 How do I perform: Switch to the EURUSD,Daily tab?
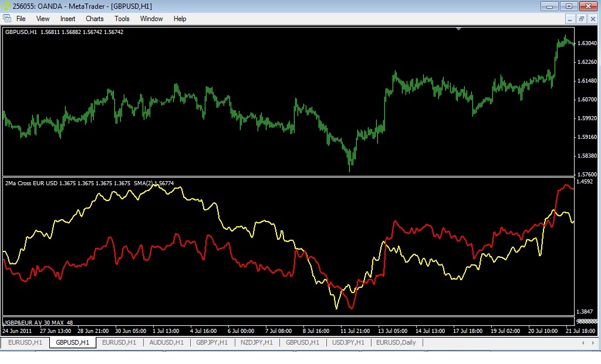pos(396,342)
